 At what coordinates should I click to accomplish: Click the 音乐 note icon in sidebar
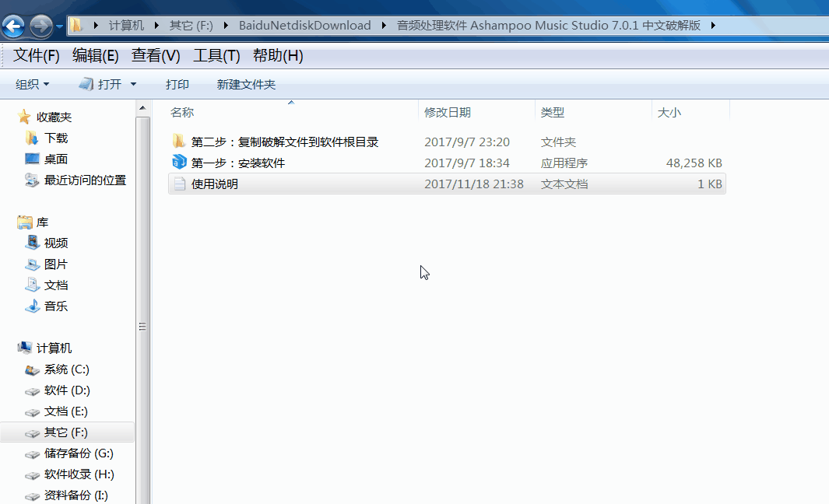click(x=33, y=306)
